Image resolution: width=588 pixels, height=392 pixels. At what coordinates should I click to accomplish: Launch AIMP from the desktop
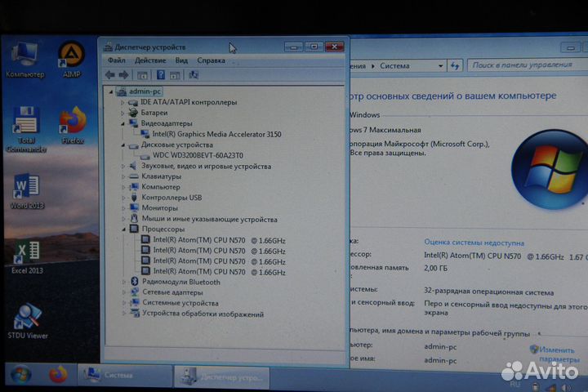point(71,60)
